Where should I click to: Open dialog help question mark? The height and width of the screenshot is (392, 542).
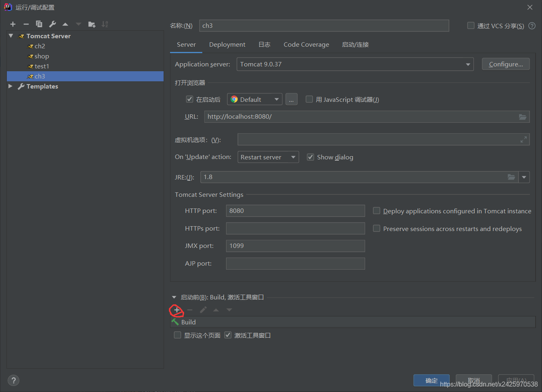click(13, 380)
